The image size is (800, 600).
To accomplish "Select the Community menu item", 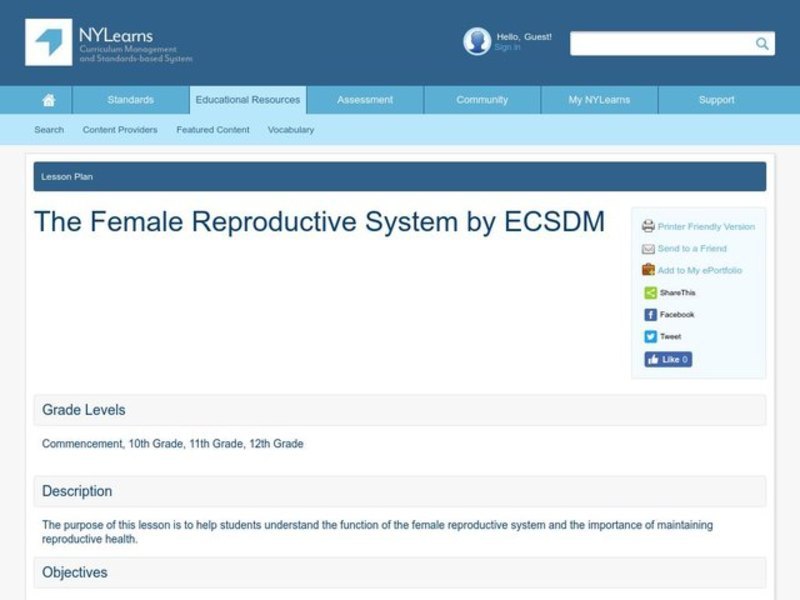I will tap(481, 99).
